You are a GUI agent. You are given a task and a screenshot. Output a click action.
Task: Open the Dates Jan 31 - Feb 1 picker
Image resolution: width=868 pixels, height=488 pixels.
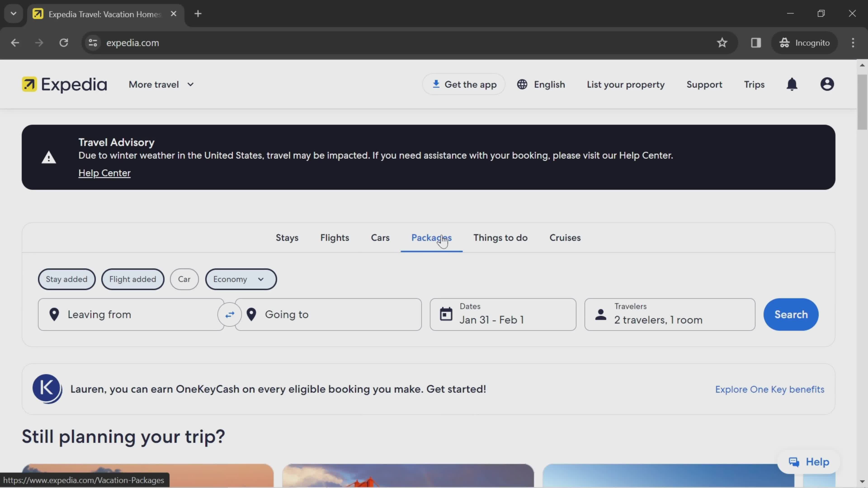pyautogui.click(x=503, y=314)
